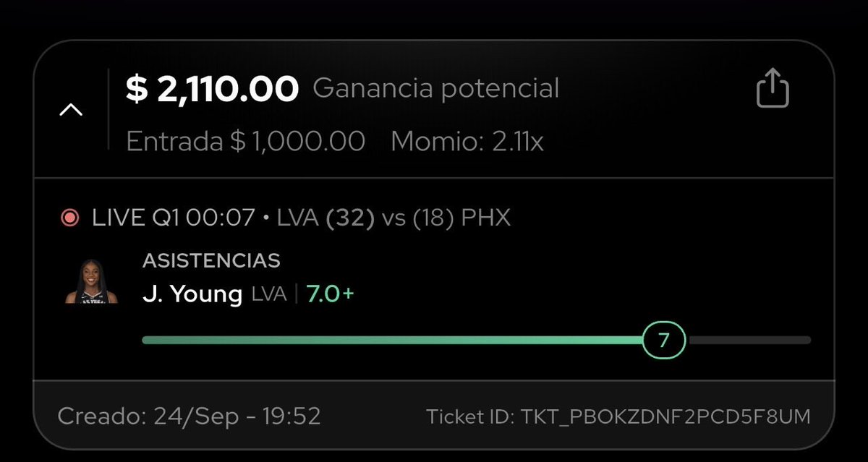Click the red LIVE indicator dot
868x462 pixels.
[x=71, y=218]
